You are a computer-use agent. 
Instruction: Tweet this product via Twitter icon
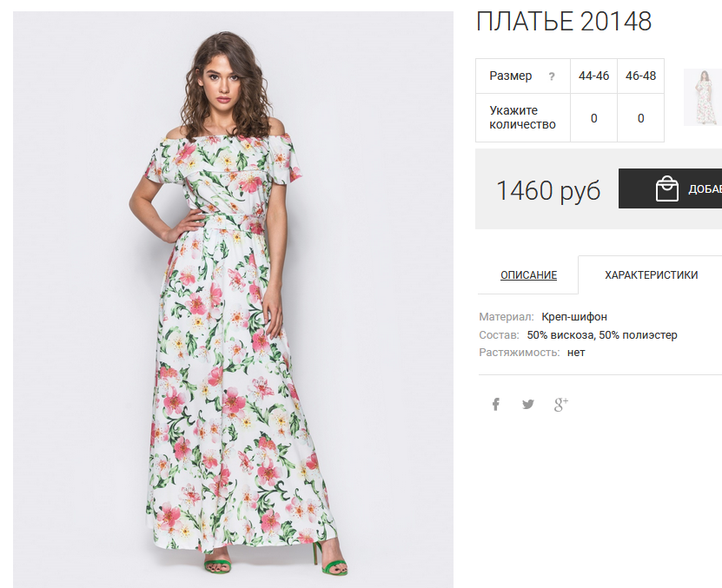(528, 404)
